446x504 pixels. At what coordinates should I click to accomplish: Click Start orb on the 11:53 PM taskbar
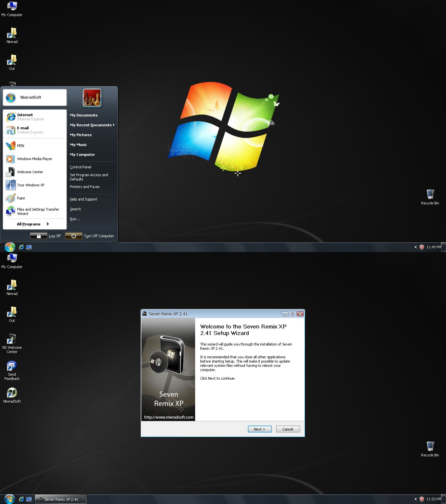tap(10, 499)
